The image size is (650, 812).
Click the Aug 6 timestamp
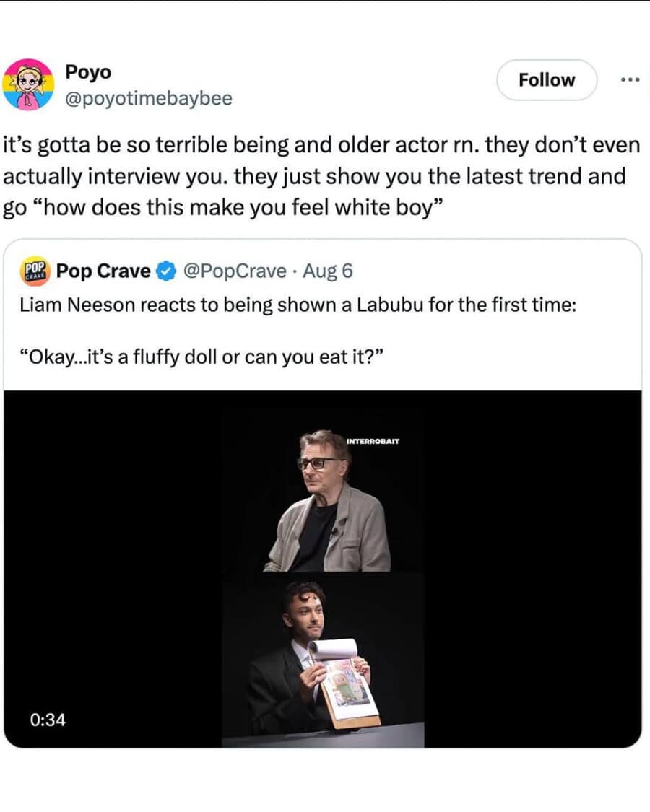coord(328,271)
